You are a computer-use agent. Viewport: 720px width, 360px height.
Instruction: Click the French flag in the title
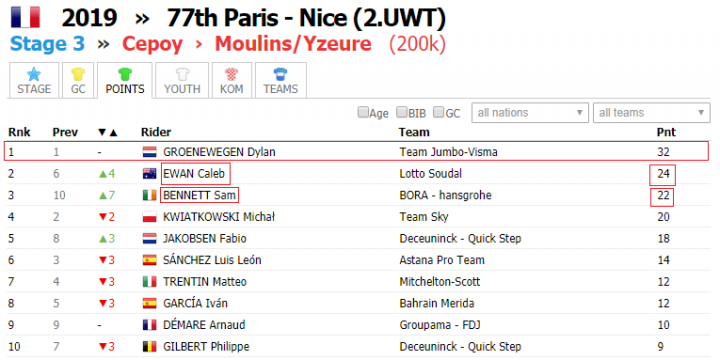[25, 17]
